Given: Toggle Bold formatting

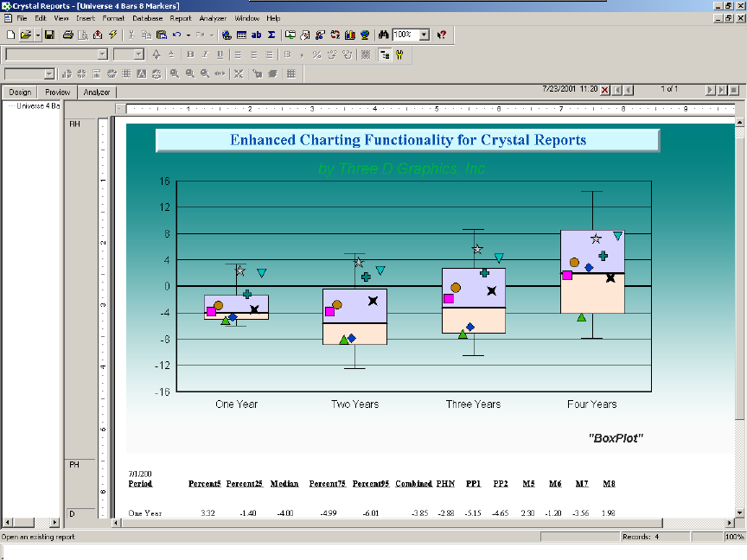Looking at the screenshot, I should tap(190, 54).
